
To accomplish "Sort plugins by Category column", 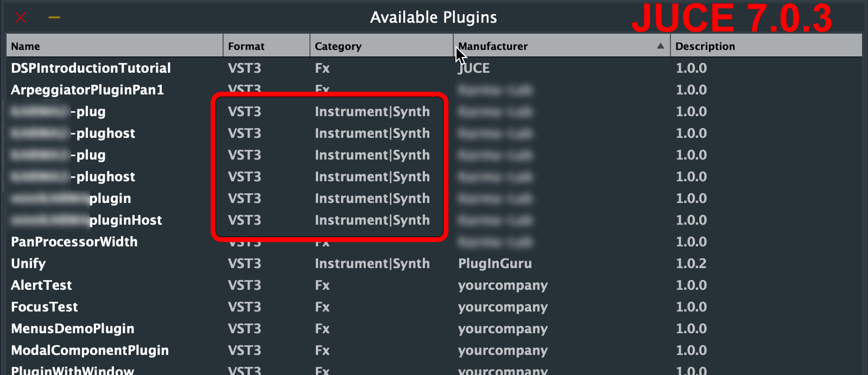I will 338,46.
